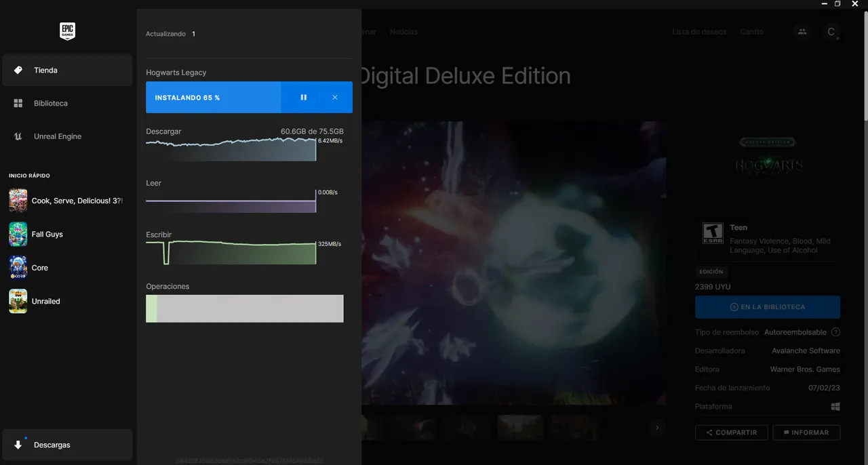Launch Core from quick launch
Image resolution: width=868 pixels, height=465 pixels.
click(x=67, y=268)
